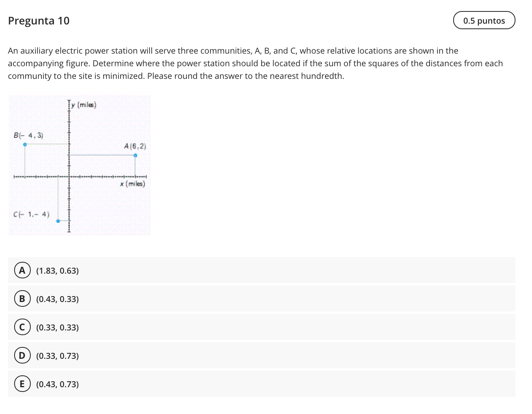Pick the letter D option circle
The image size is (532, 414).
coord(22,356)
